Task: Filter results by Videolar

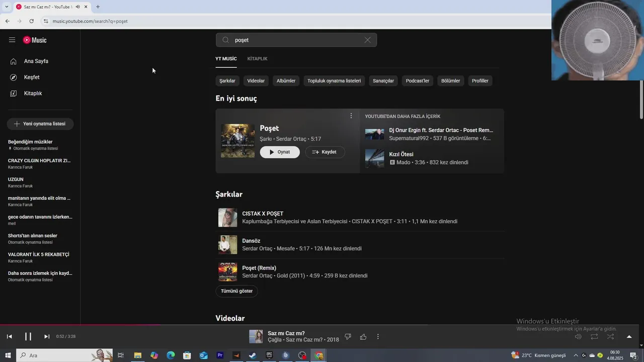Action: (256, 81)
